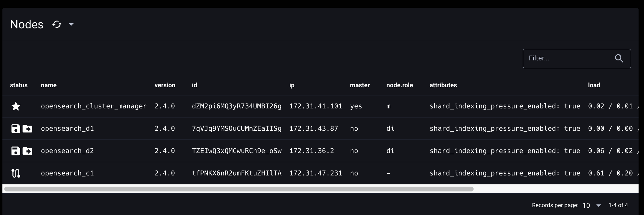Click the refresh nodes icon
The image size is (644, 215).
coord(57,24)
